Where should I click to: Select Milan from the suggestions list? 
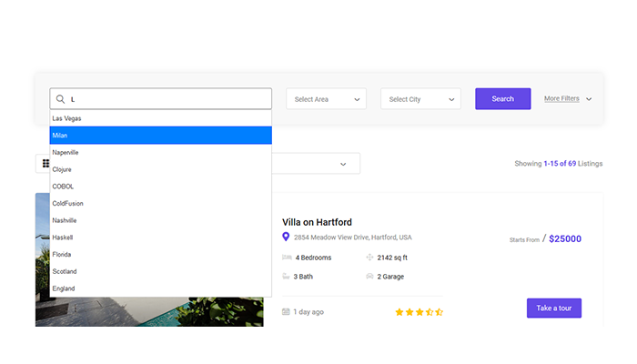(160, 136)
